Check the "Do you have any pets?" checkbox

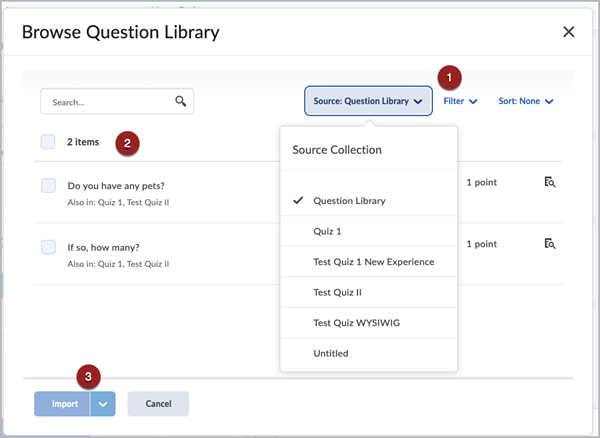tap(48, 186)
